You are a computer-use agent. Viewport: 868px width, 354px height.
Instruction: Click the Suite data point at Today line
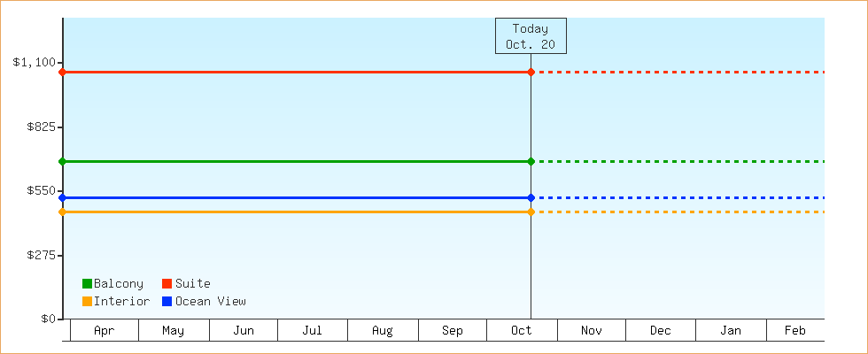[x=531, y=72]
